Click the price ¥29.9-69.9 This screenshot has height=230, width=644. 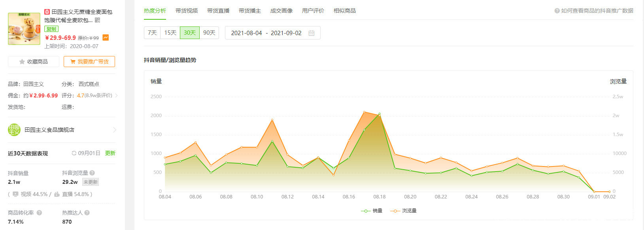click(60, 38)
